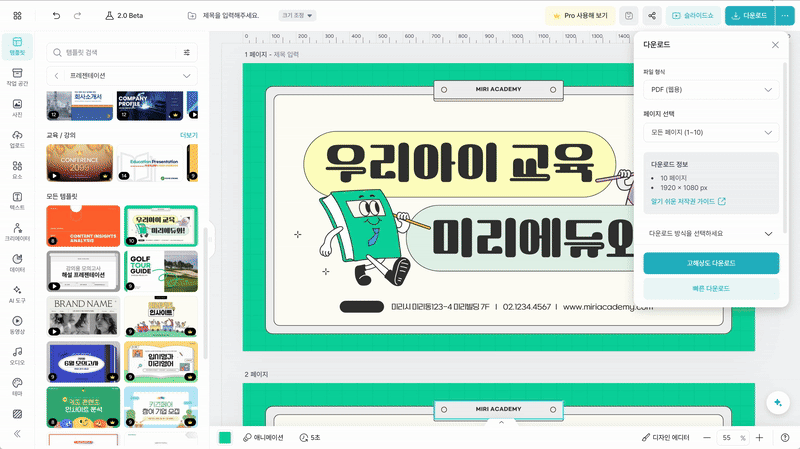
Task: Open the Elements (요소) sidebar panel
Action: pos(17,168)
